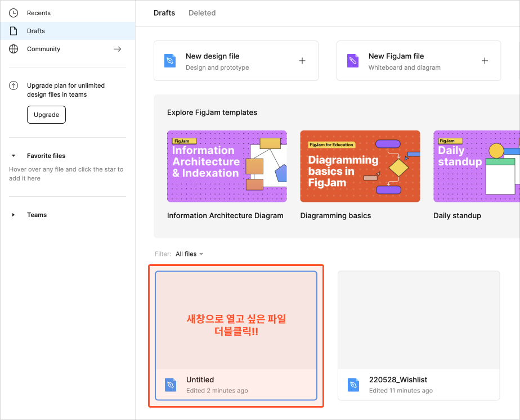Select Drafts in the sidebar
The height and width of the screenshot is (420, 520).
(x=68, y=31)
